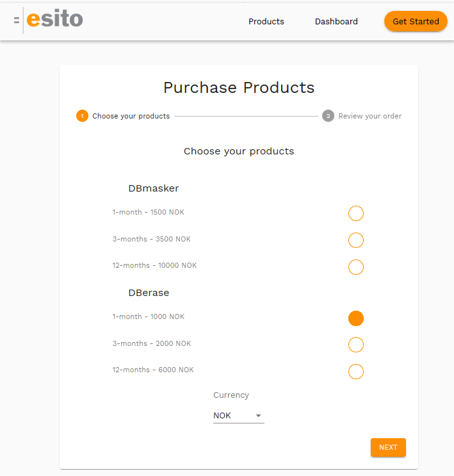
Task: Click the 'Review your order' step label
Action: click(370, 116)
